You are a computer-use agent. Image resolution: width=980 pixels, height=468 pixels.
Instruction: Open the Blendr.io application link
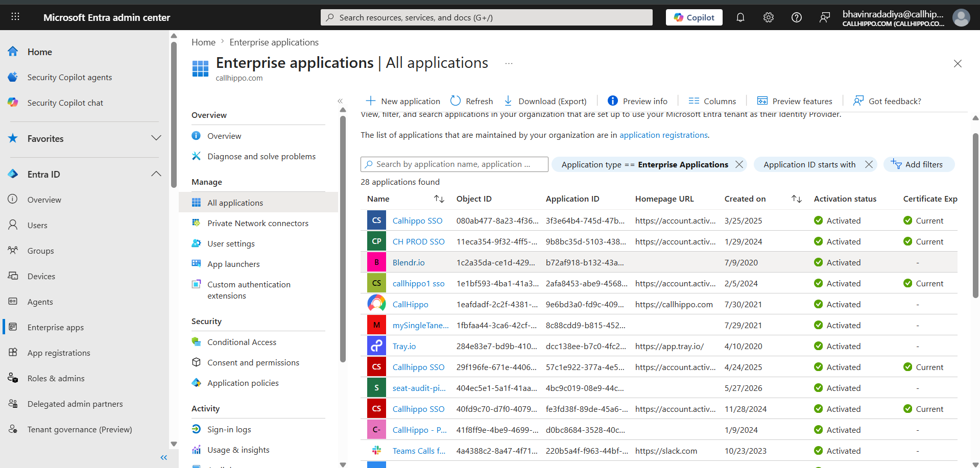409,262
